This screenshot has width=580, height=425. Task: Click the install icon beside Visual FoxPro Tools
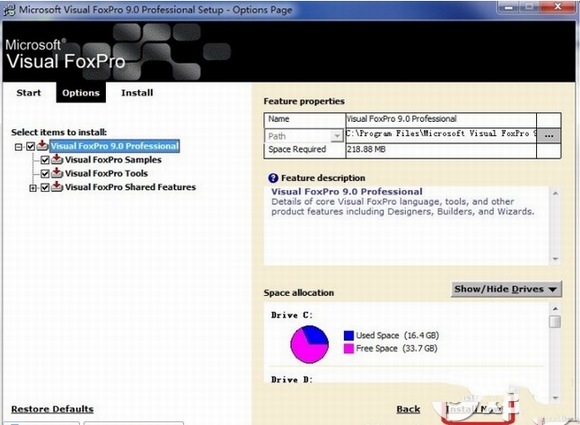tap(57, 173)
